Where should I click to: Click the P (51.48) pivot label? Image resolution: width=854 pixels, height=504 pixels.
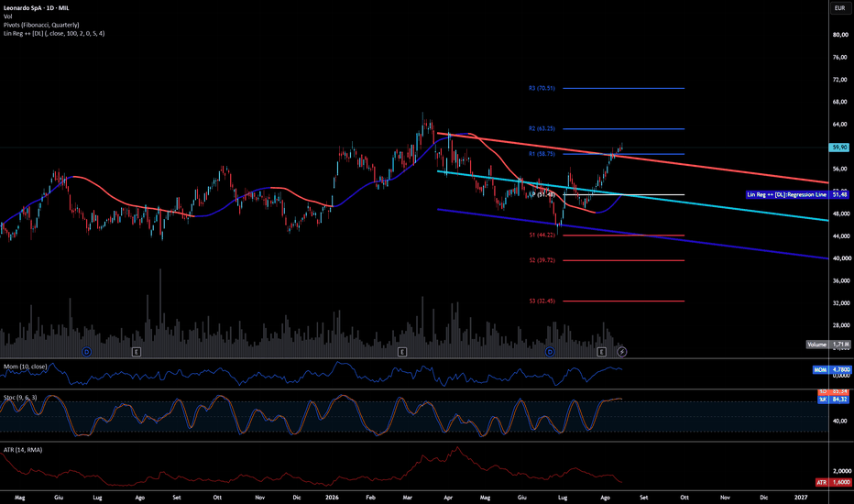(542, 194)
